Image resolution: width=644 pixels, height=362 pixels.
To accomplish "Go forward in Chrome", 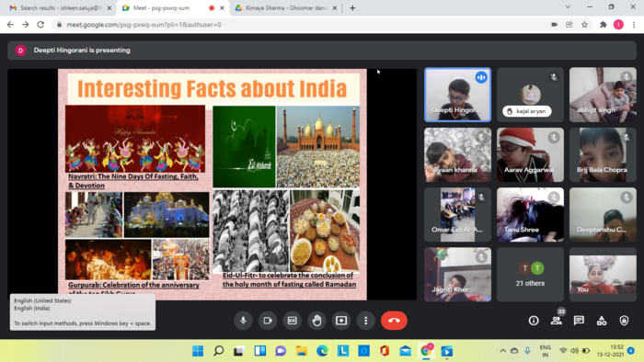I will tap(26, 25).
